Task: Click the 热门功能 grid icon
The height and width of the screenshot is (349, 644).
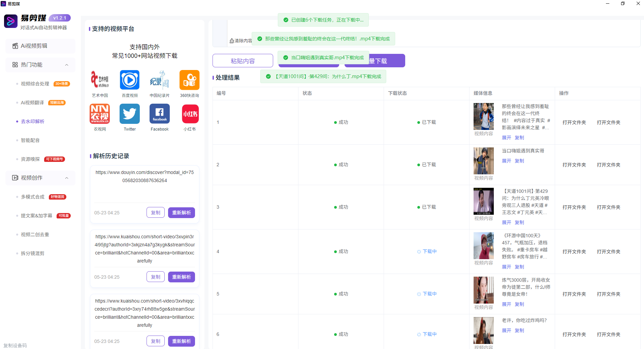Action: click(x=15, y=65)
